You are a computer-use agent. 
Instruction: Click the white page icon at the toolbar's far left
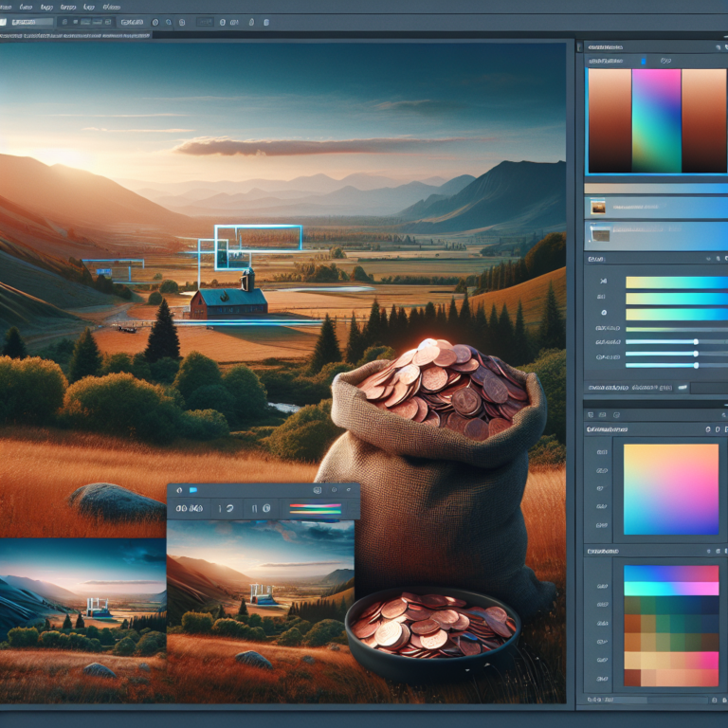tap(3, 22)
